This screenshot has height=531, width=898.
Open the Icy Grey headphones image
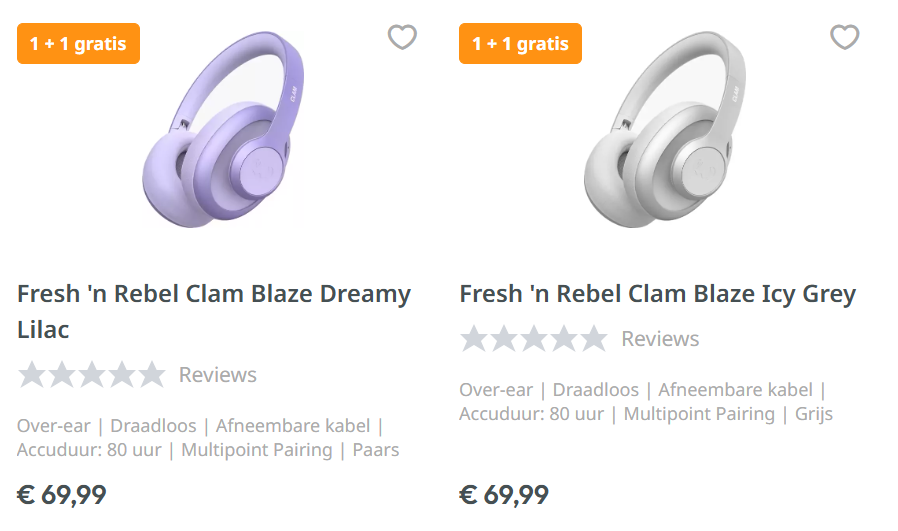664,130
